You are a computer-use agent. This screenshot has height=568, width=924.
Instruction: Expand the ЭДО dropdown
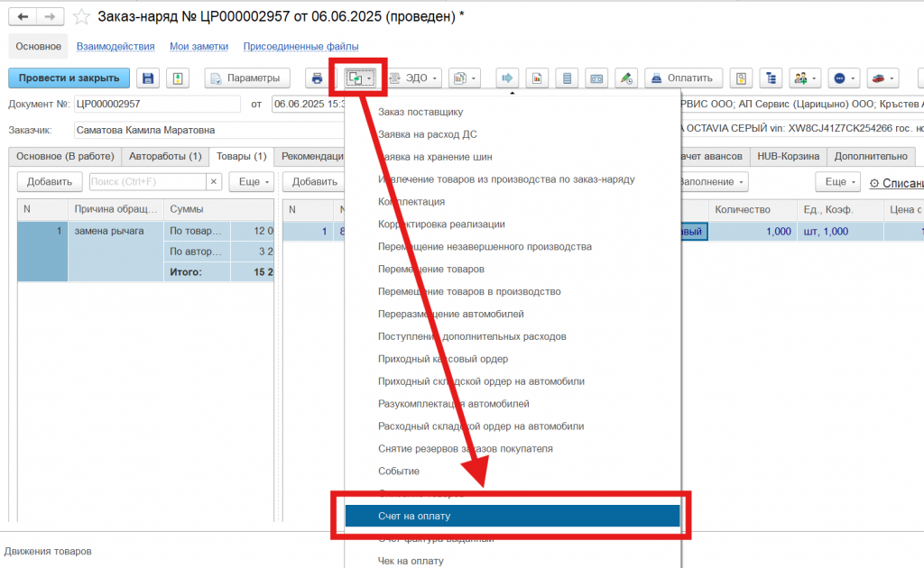[414, 78]
